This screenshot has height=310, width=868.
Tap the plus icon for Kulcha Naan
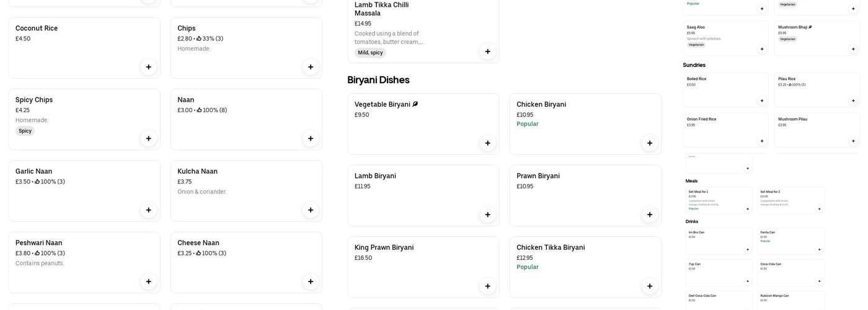311,210
